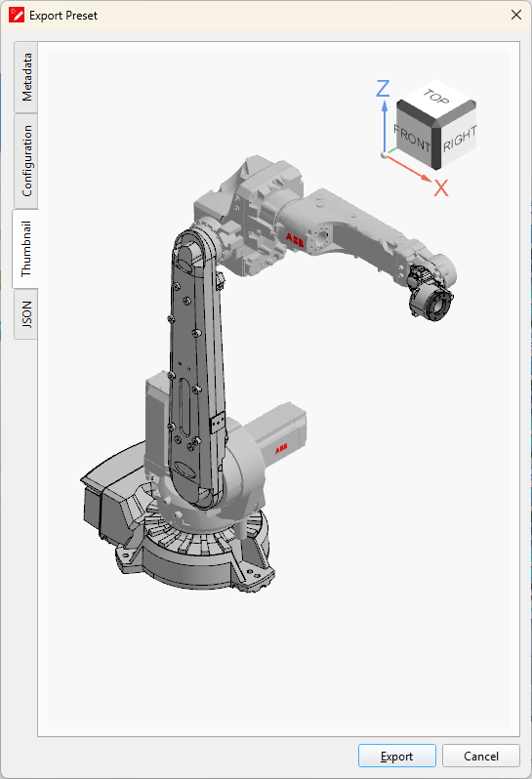
Task: Select the RIGHT face of the view cube
Action: pos(460,139)
